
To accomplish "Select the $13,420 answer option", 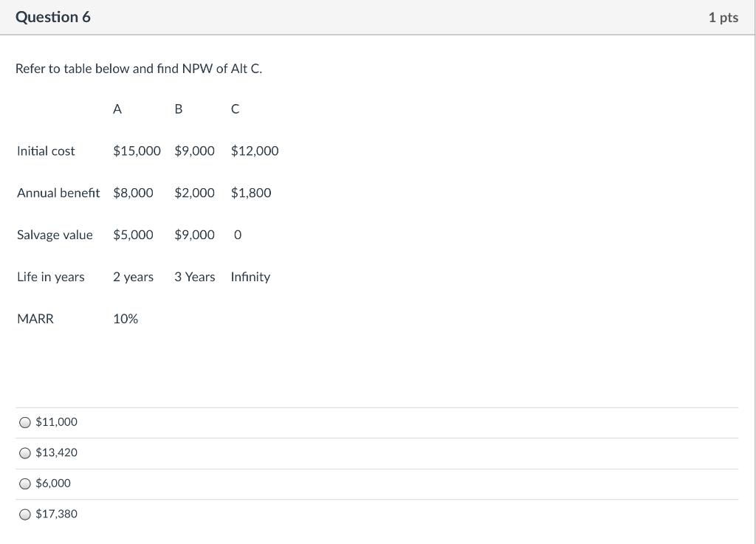I will pyautogui.click(x=24, y=453).
